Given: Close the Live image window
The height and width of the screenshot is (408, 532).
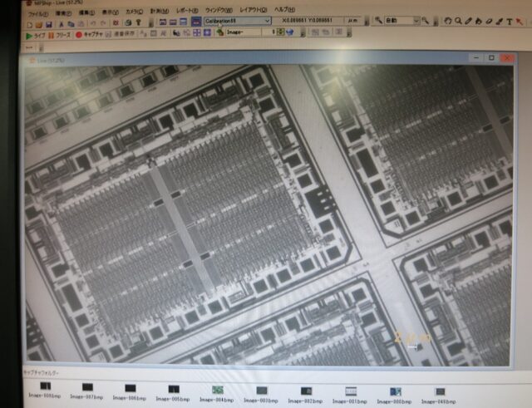Looking at the screenshot, I should tap(507, 58).
